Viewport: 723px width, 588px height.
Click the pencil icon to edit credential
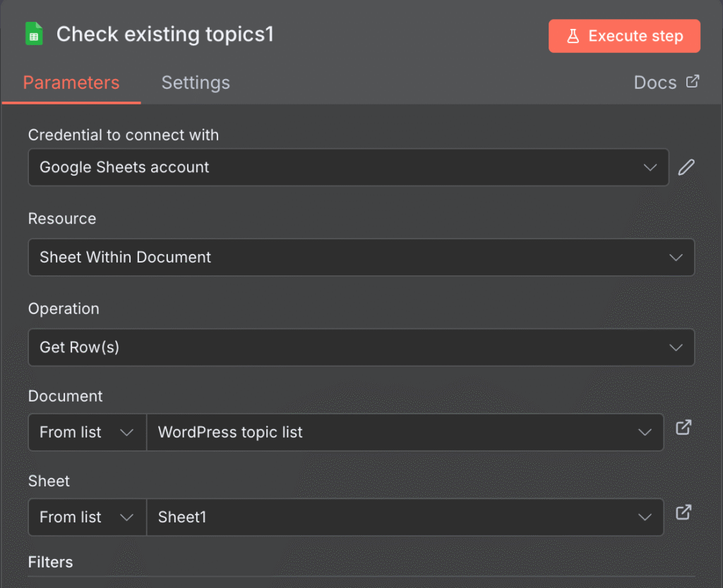686,167
